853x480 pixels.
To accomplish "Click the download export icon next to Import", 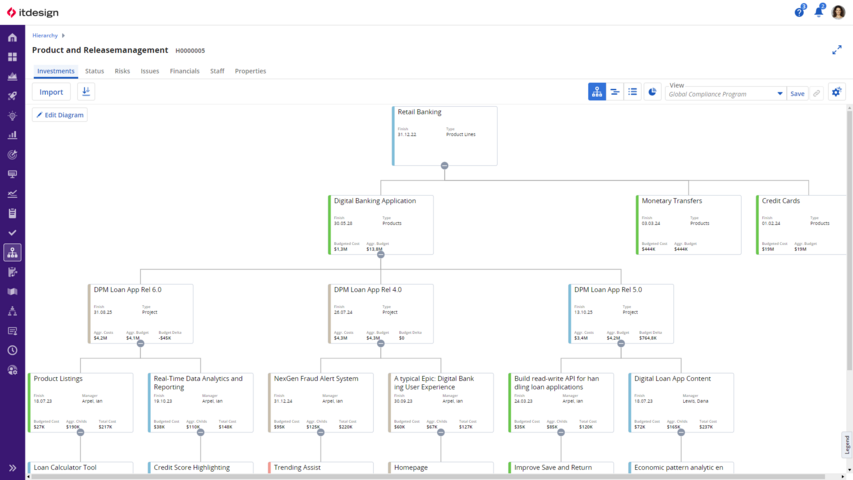I will pyautogui.click(x=85, y=92).
